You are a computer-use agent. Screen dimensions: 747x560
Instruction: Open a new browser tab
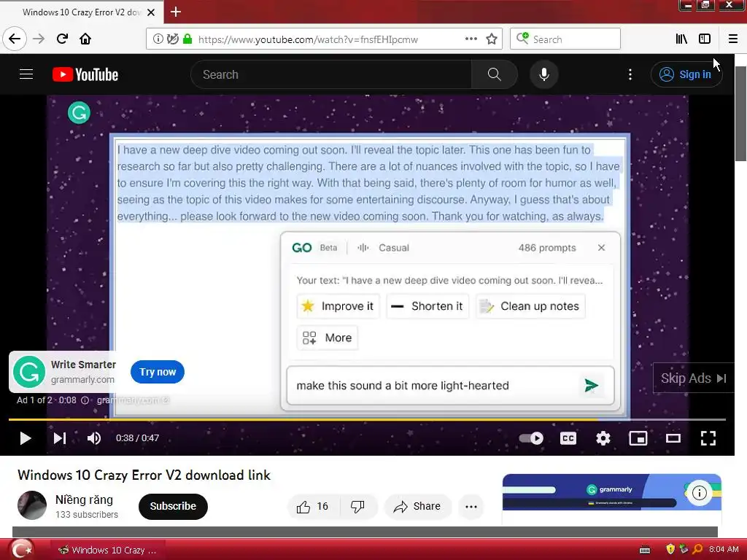tap(176, 12)
